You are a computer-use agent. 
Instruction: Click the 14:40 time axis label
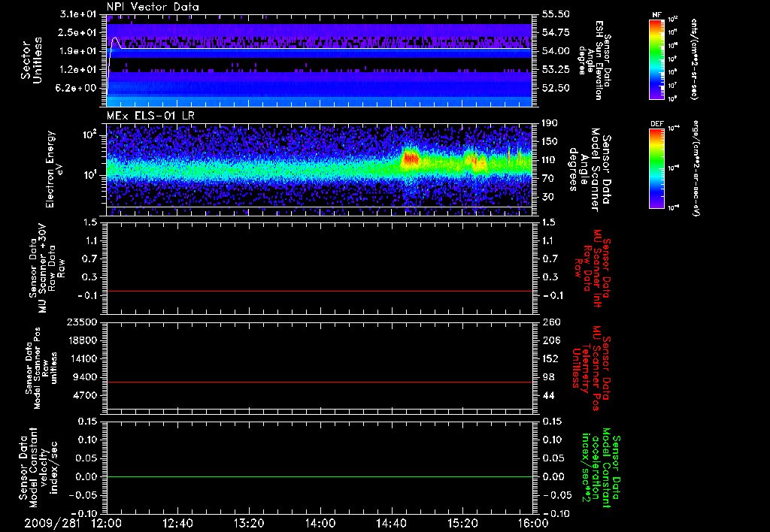click(x=391, y=523)
